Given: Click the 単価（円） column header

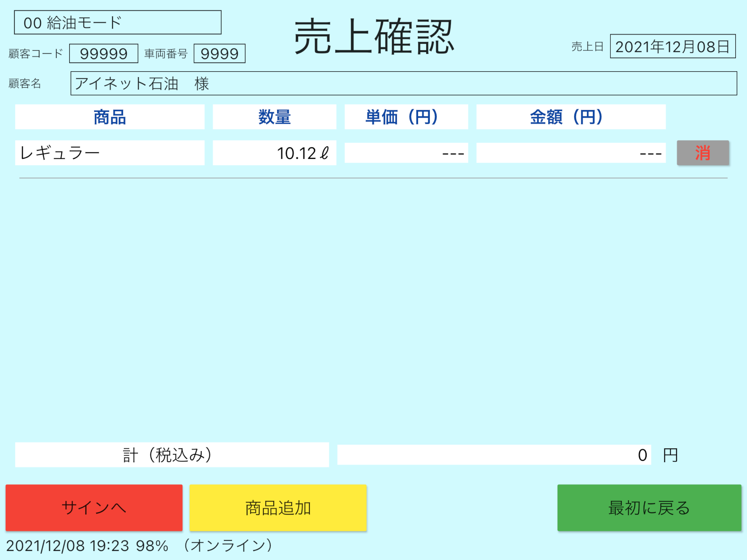Looking at the screenshot, I should 406,117.
